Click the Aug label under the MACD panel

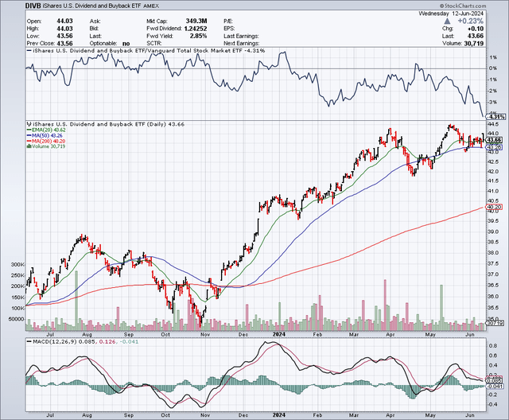87,415
